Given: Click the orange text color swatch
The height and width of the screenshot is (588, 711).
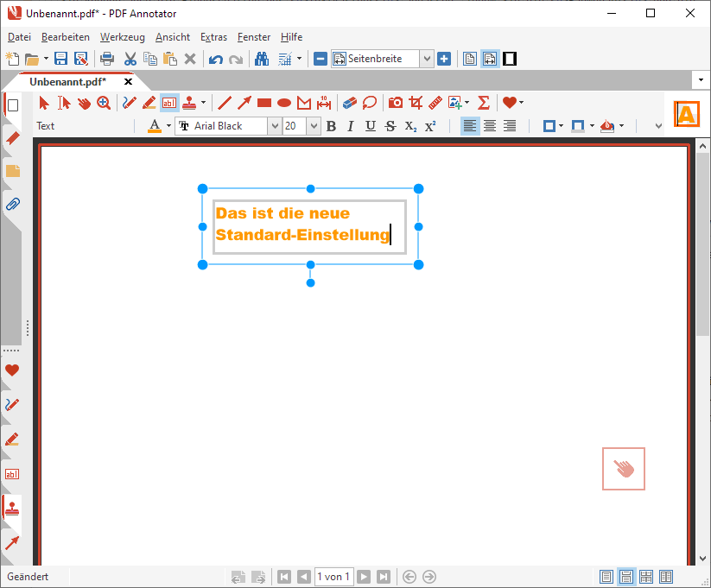Looking at the screenshot, I should pos(155,126).
